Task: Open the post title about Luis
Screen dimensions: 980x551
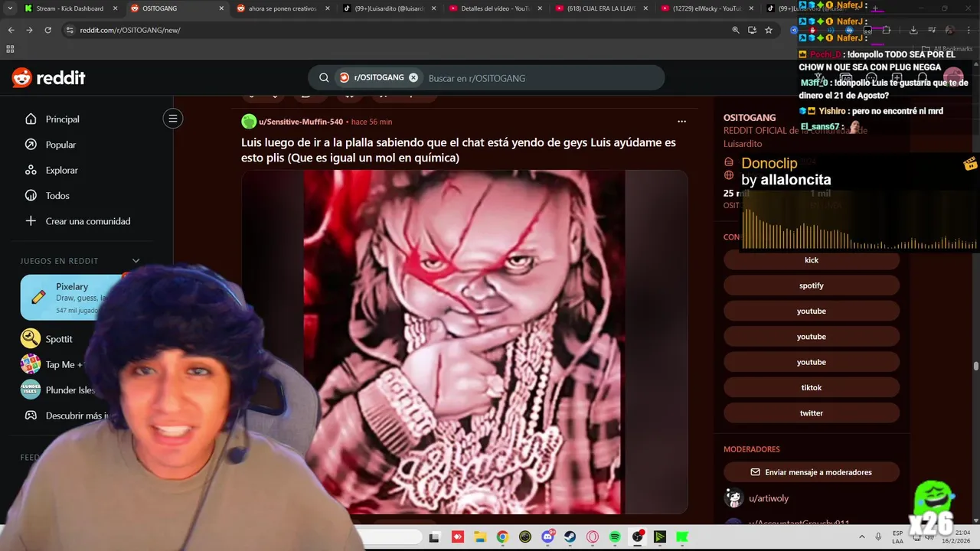Action: pyautogui.click(x=459, y=150)
